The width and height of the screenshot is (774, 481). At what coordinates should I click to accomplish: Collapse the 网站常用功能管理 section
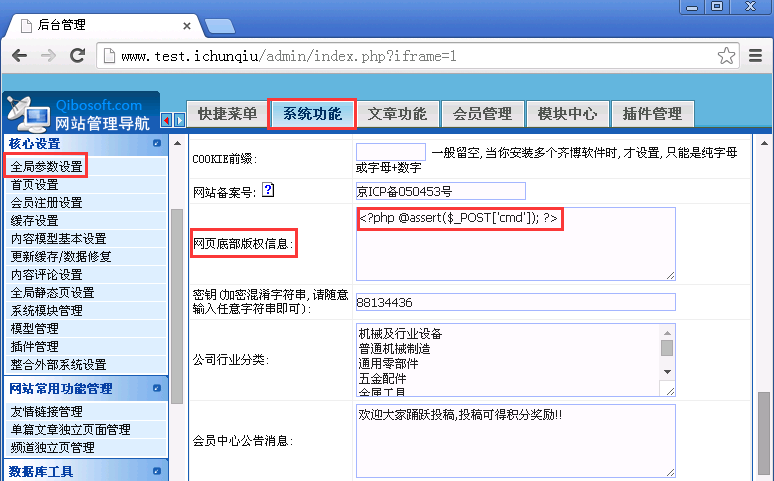click(157, 388)
